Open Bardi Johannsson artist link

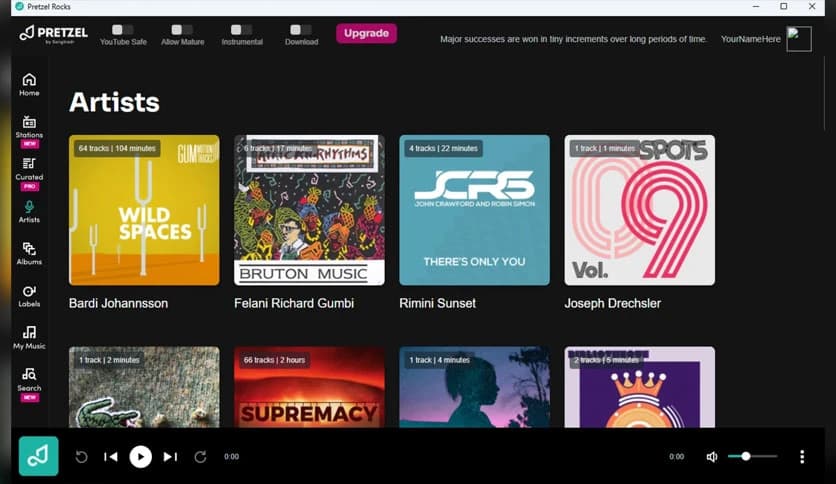pyautogui.click(x=118, y=303)
